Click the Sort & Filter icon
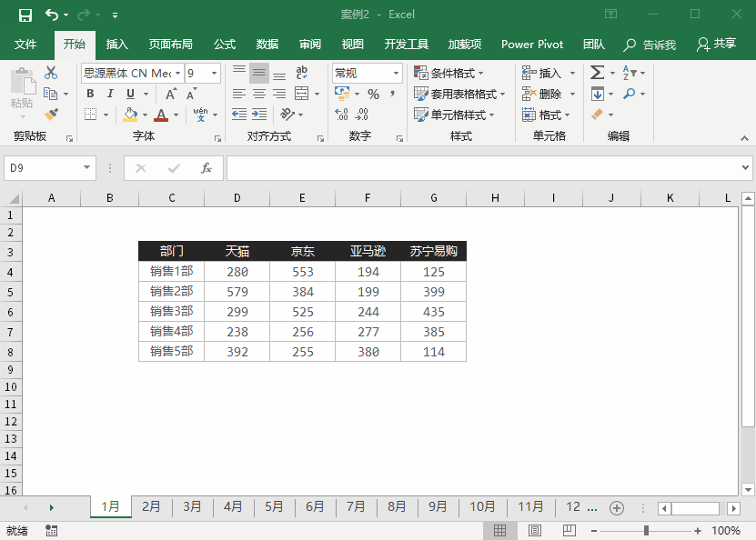Viewport: 756px width, 540px height. 630,73
